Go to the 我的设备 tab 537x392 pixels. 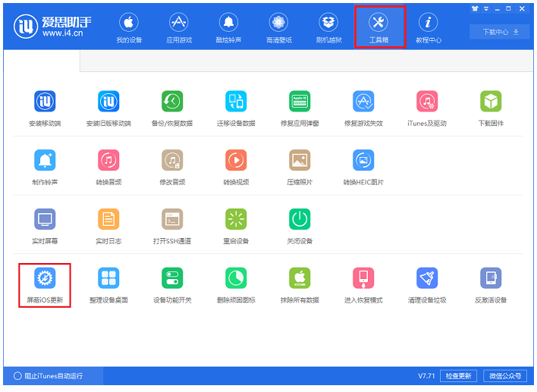pos(129,27)
